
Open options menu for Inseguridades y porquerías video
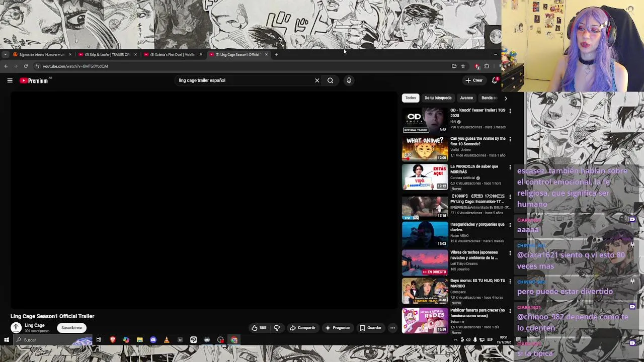(510, 225)
